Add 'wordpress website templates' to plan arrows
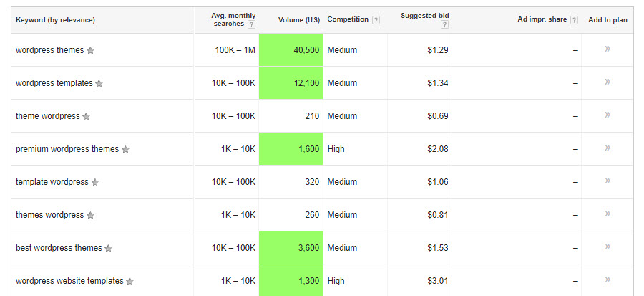Image resolution: width=644 pixels, height=296 pixels. click(608, 280)
